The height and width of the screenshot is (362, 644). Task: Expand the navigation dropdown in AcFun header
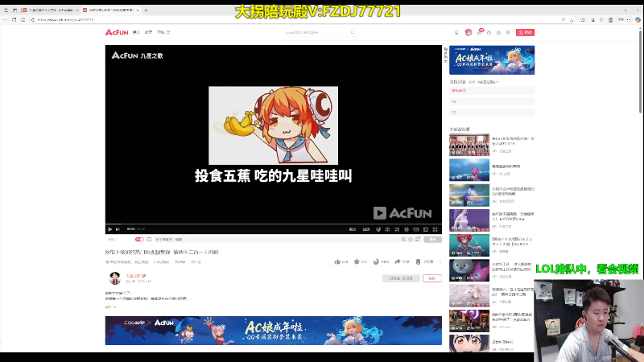[163, 32]
